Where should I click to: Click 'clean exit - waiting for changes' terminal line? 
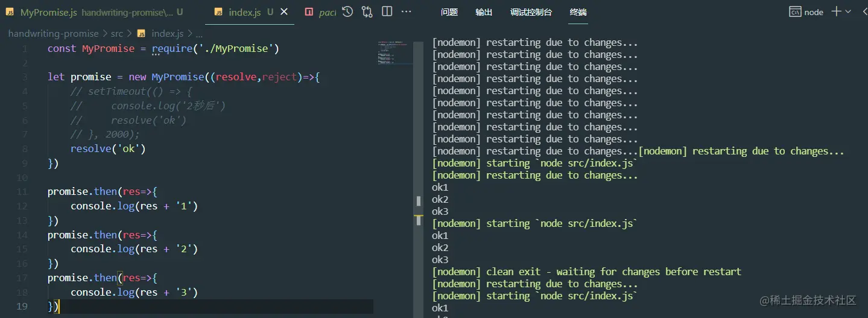587,272
